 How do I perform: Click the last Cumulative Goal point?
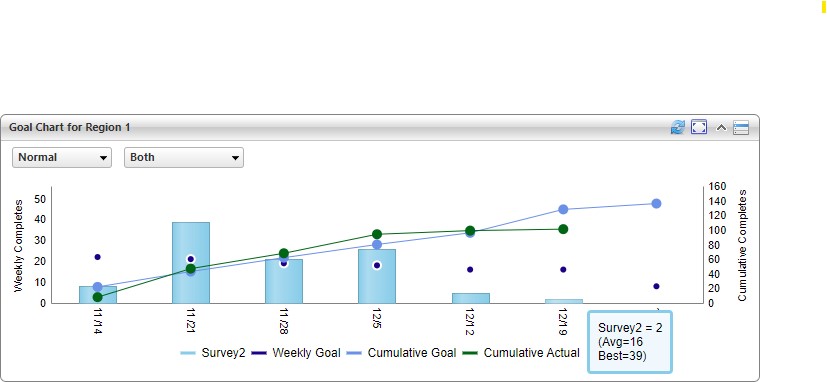coord(656,204)
